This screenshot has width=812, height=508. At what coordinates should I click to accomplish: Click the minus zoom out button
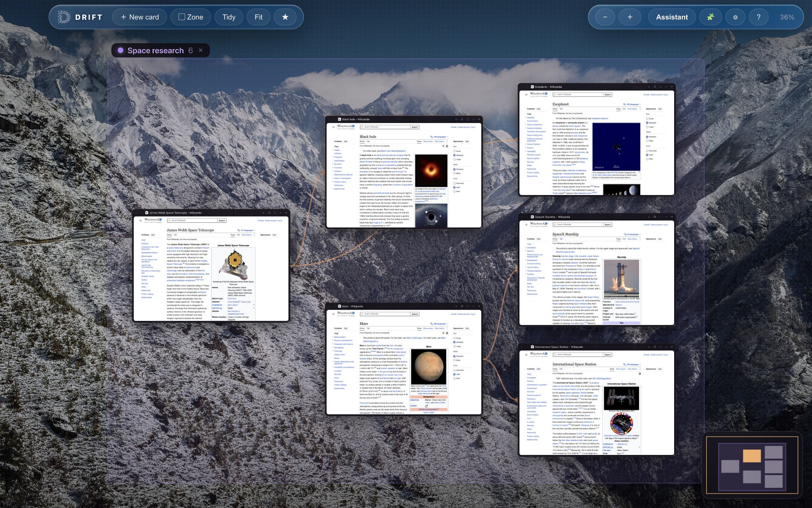605,17
